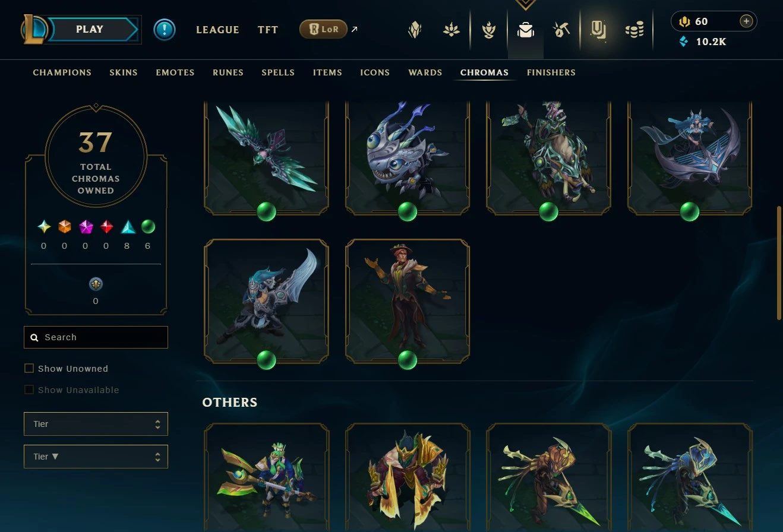Image resolution: width=783 pixels, height=532 pixels.
Task: Open the Collection backpack icon
Action: (525, 30)
